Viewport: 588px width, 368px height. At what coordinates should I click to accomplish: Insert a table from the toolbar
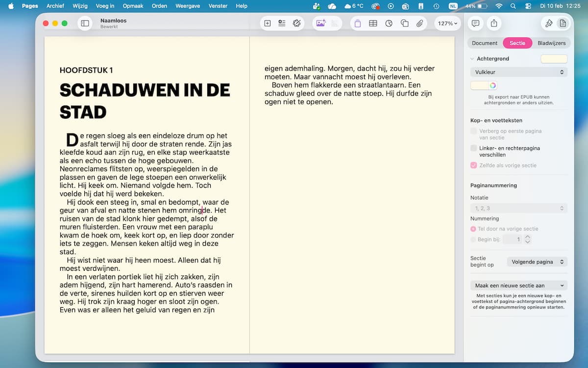373,23
